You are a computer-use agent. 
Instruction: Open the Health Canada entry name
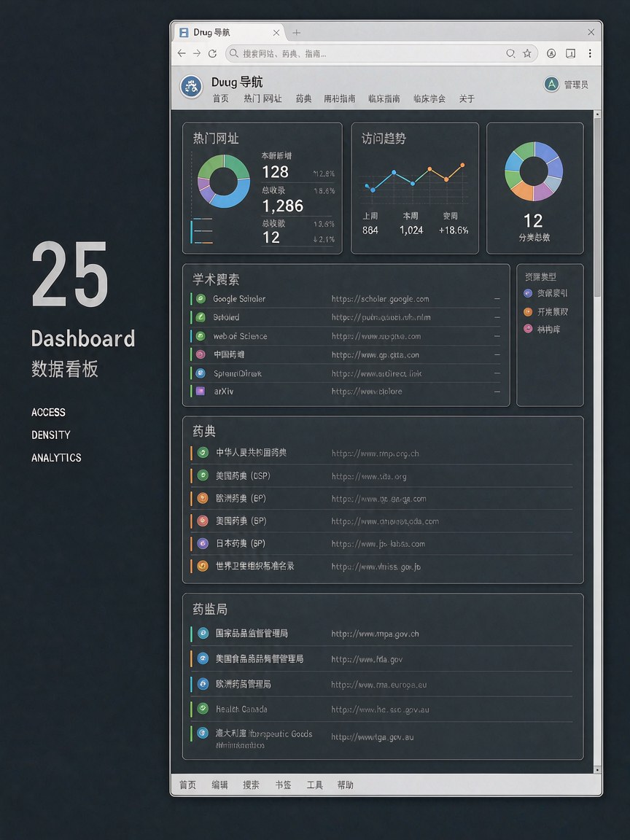(x=241, y=709)
